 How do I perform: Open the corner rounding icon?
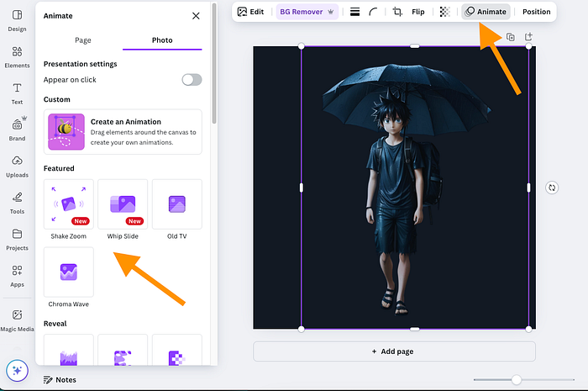(373, 12)
